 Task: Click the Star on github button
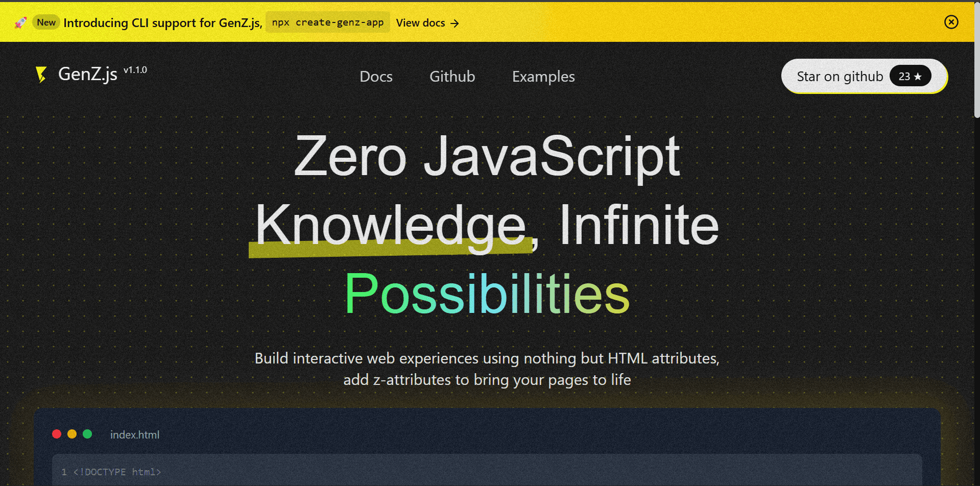pyautogui.click(x=864, y=76)
